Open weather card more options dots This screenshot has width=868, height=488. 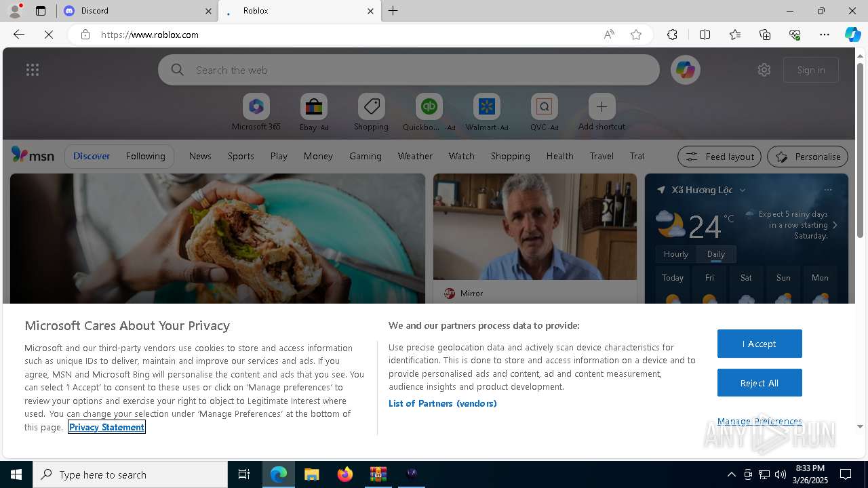[827, 190]
